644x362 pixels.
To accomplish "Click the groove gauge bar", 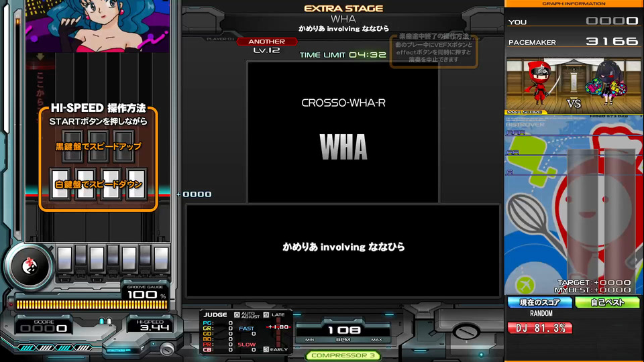I will click(x=92, y=304).
